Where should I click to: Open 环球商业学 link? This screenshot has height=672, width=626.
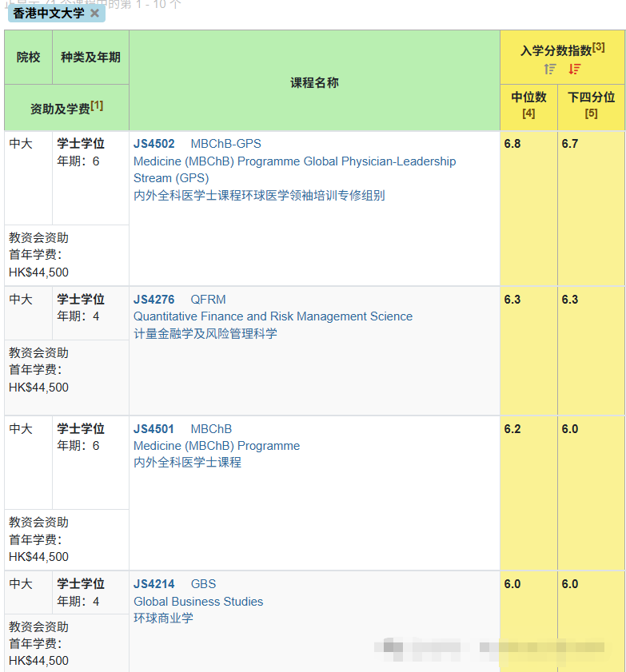point(163,618)
